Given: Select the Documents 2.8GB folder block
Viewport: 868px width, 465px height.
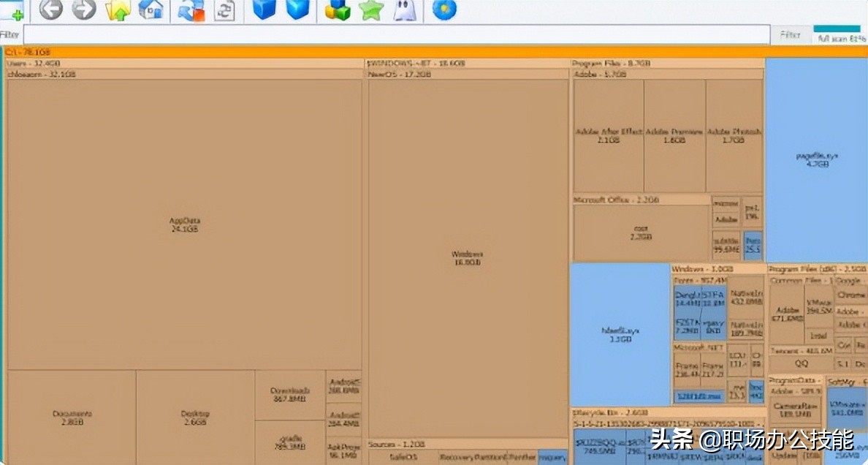Looking at the screenshot, I should (x=72, y=417).
